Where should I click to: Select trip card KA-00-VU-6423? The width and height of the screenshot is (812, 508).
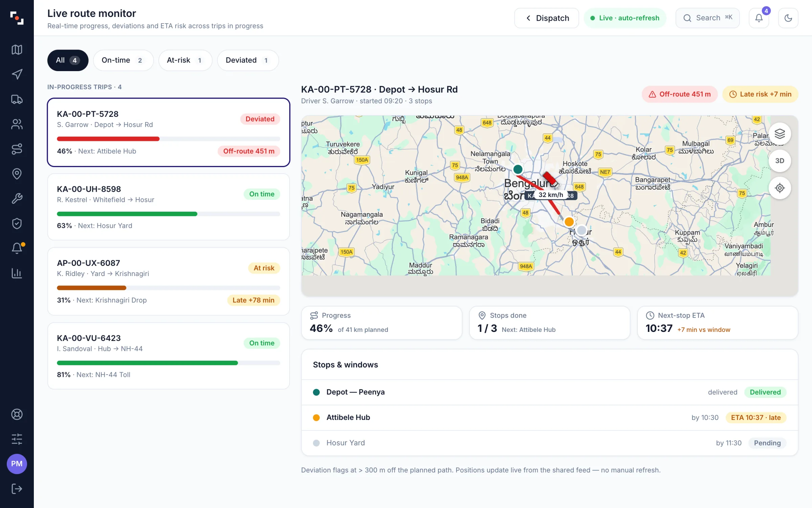(168, 356)
